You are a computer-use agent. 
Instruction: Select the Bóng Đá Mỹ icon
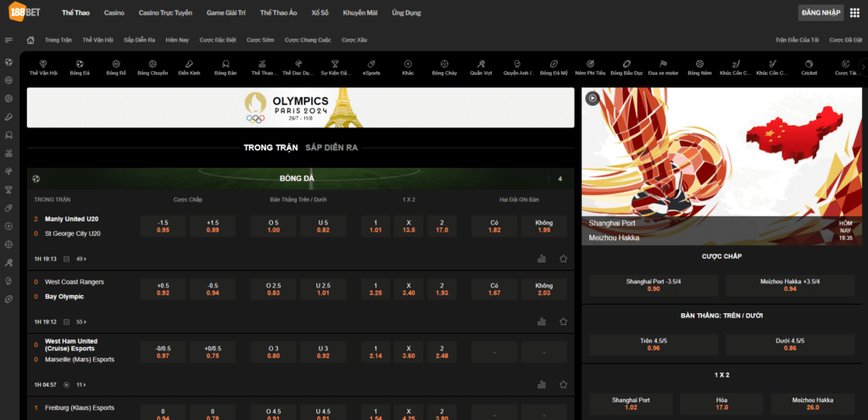(x=554, y=68)
